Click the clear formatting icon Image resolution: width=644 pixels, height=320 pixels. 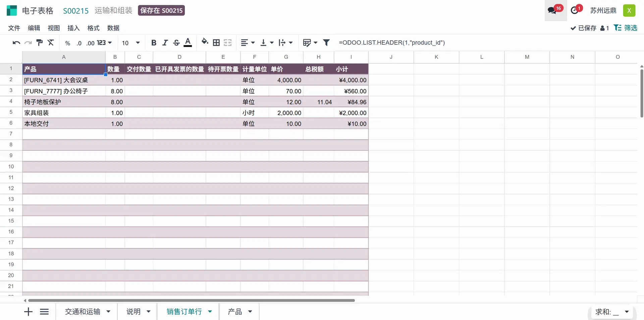(51, 43)
